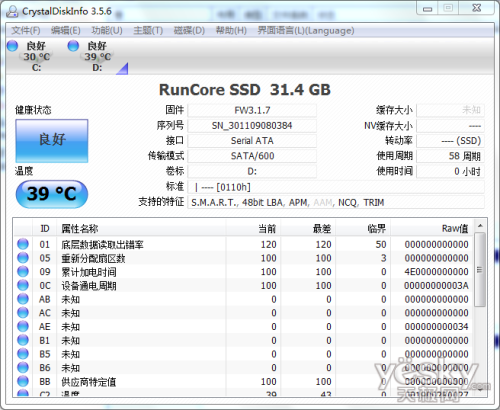Open the 主题(T) menu

tap(148, 31)
